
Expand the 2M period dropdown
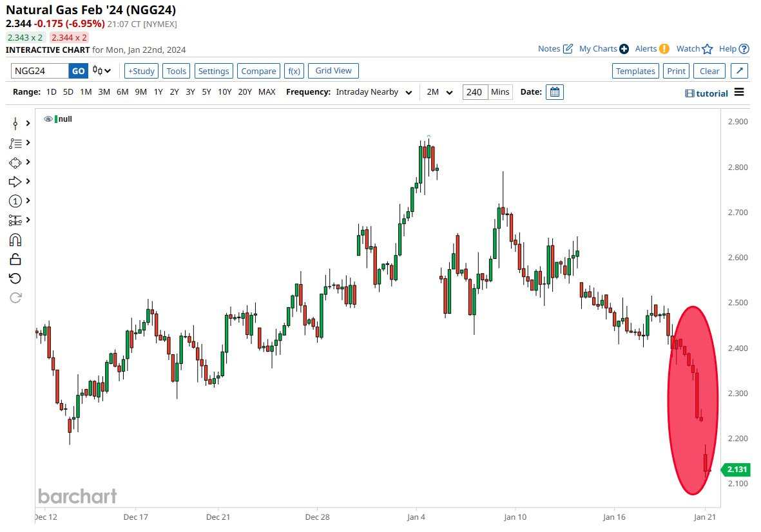click(439, 92)
